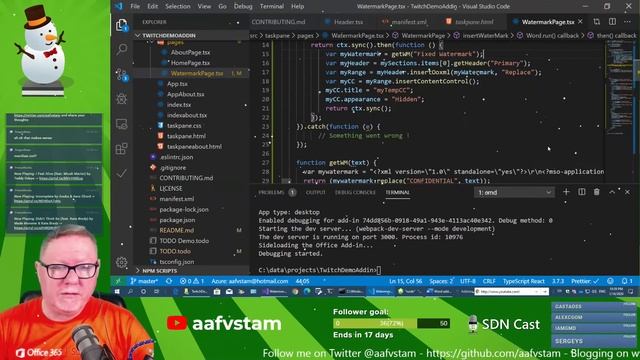Open the Go menu
The height and width of the screenshot is (360, 640).
pos(222,6)
